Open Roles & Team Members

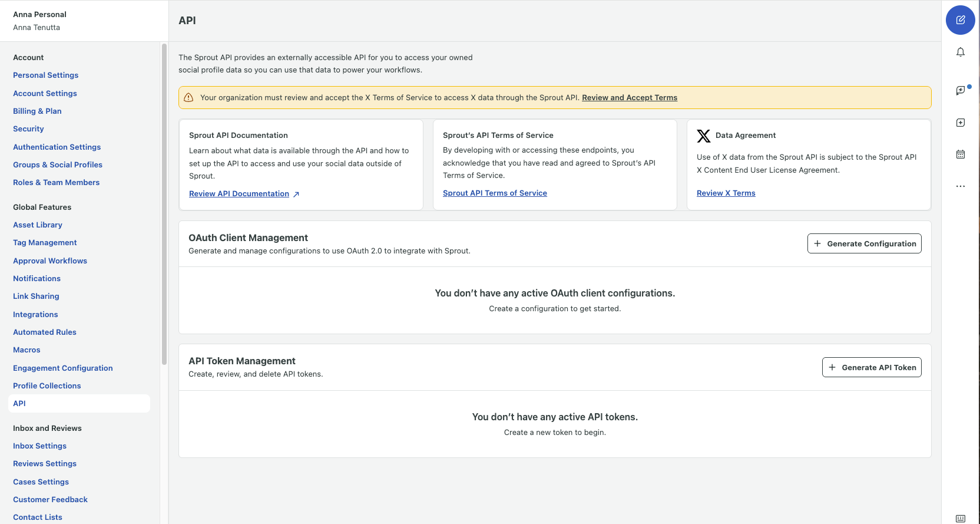pyautogui.click(x=56, y=183)
